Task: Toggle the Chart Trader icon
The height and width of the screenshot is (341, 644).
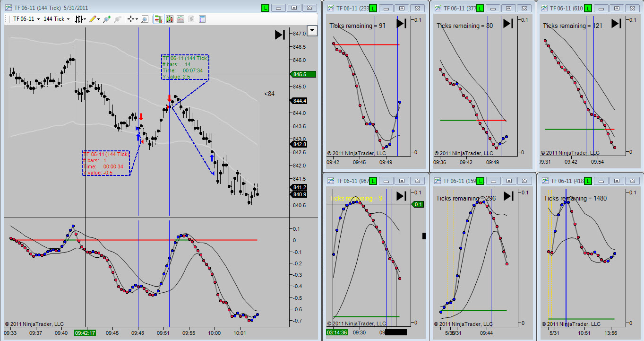Action: 159,19
